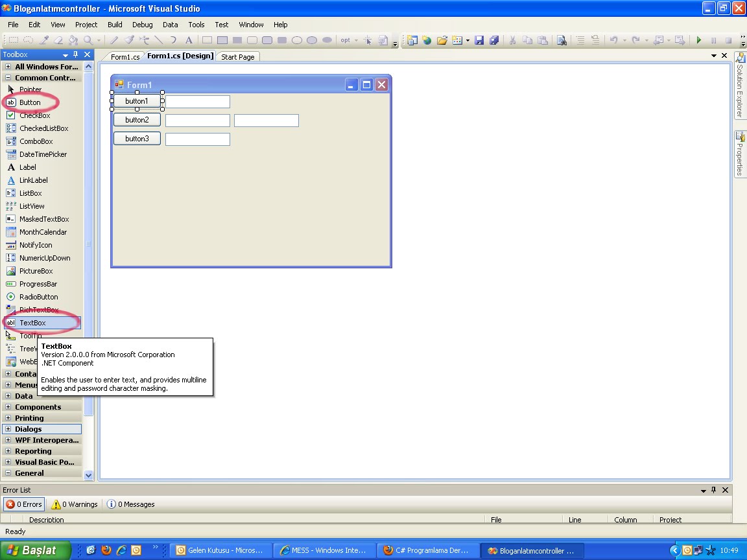Select the Magnifier tool in the image toolbar
747x560 pixels.
pyautogui.click(x=88, y=40)
